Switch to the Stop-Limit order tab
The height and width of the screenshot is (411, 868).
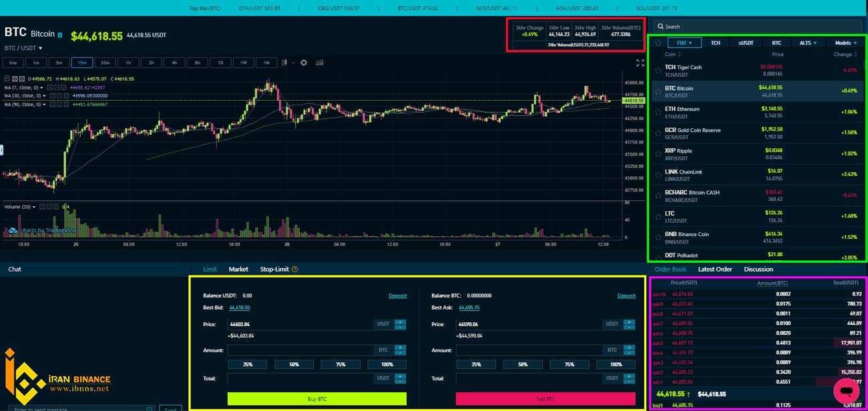pyautogui.click(x=274, y=269)
